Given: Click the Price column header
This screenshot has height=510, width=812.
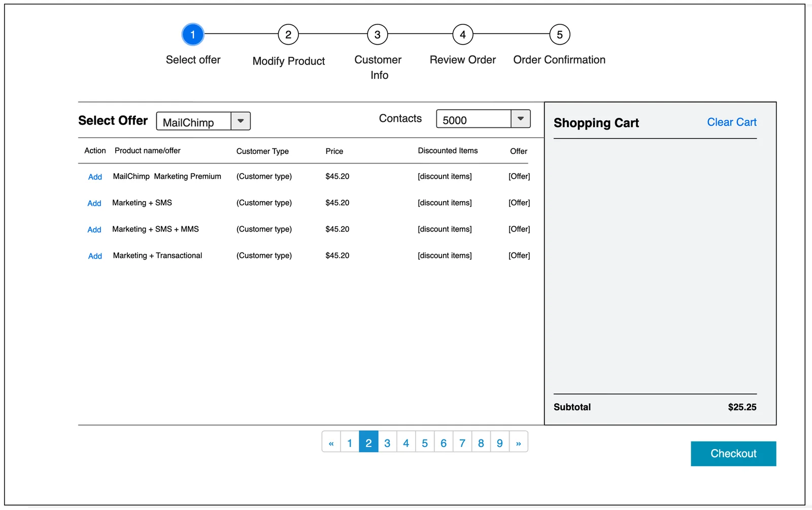Looking at the screenshot, I should [x=334, y=151].
